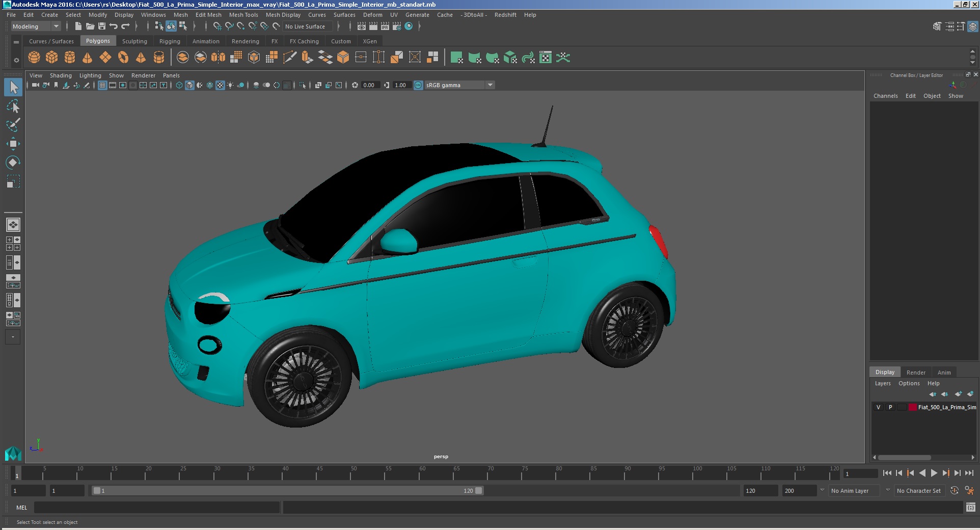Select the Fiat_500_La_Prima_Sim layer
The width and height of the screenshot is (980, 530).
[x=947, y=407]
